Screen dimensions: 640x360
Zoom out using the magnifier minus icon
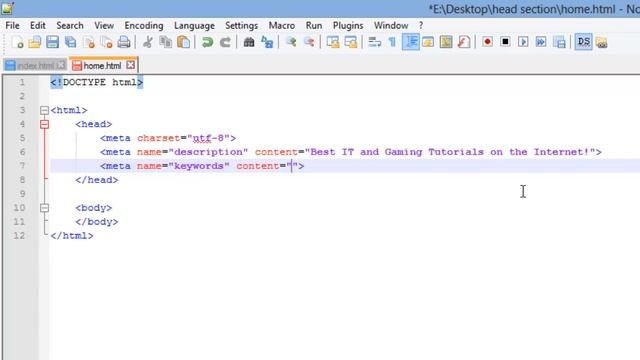[309, 42]
